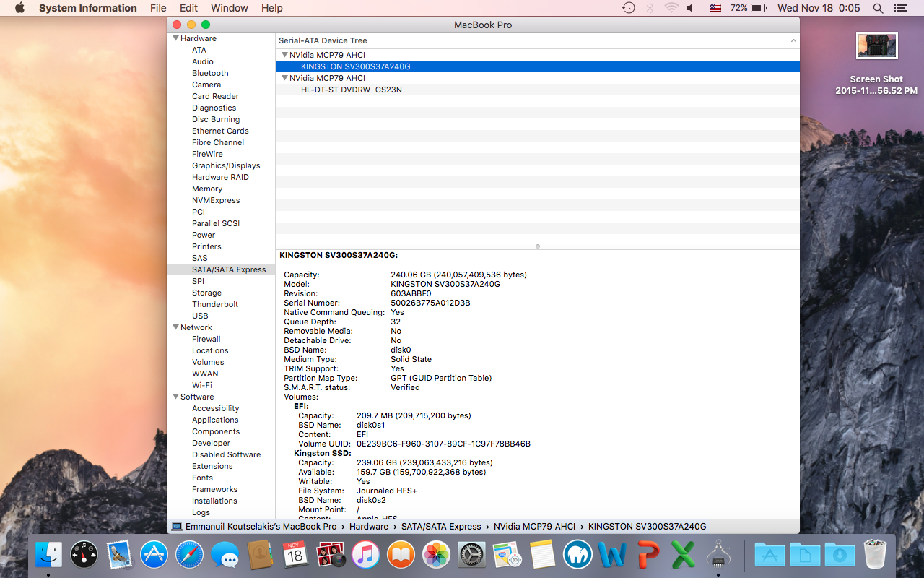Click SATA/SATA Express in the bottom path bar
This screenshot has width=924, height=578.
(441, 527)
